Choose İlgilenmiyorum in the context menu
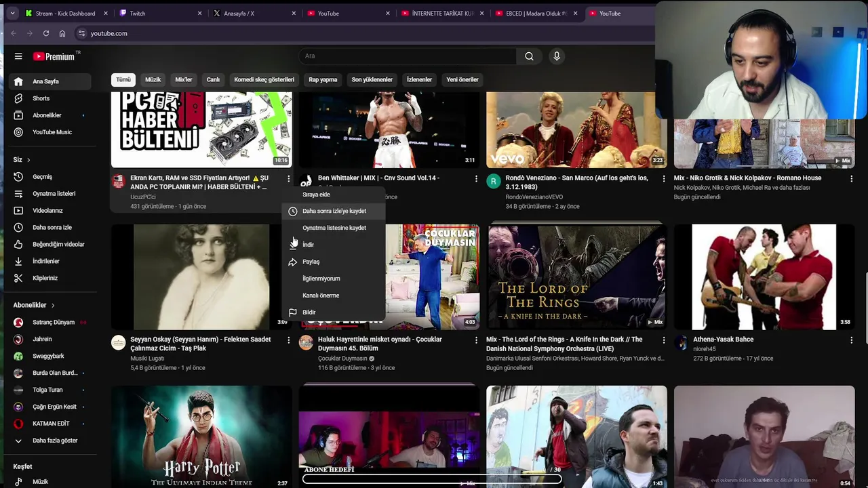Viewport: 868px width, 488px height. tap(334, 279)
